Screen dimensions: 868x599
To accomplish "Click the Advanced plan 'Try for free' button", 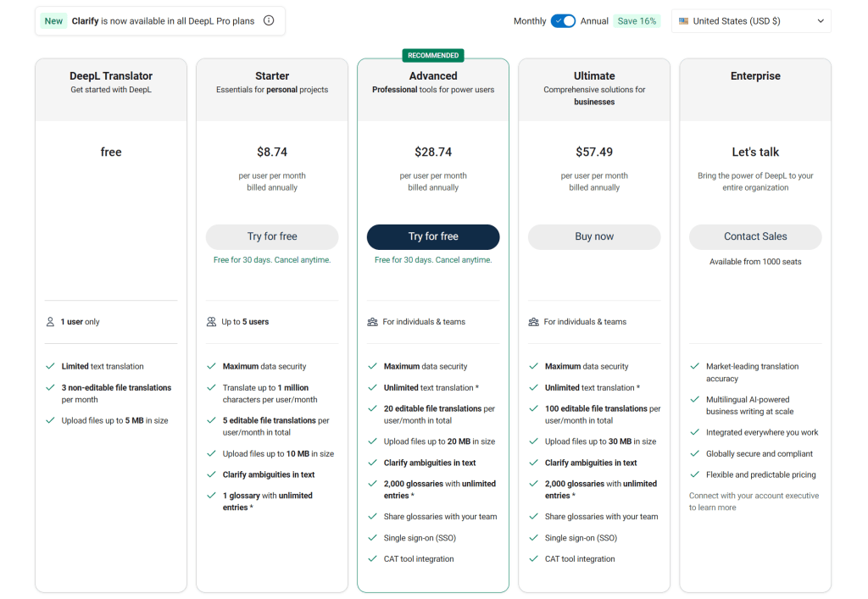I will [433, 236].
